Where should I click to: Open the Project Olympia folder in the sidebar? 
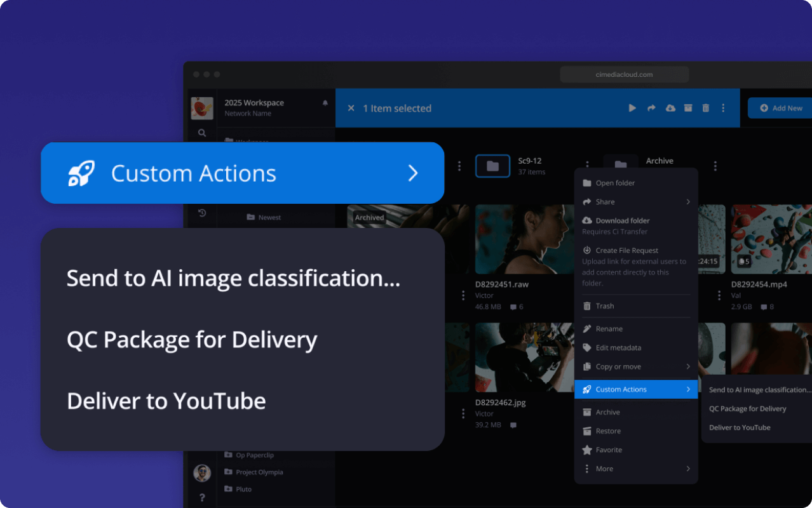259,472
